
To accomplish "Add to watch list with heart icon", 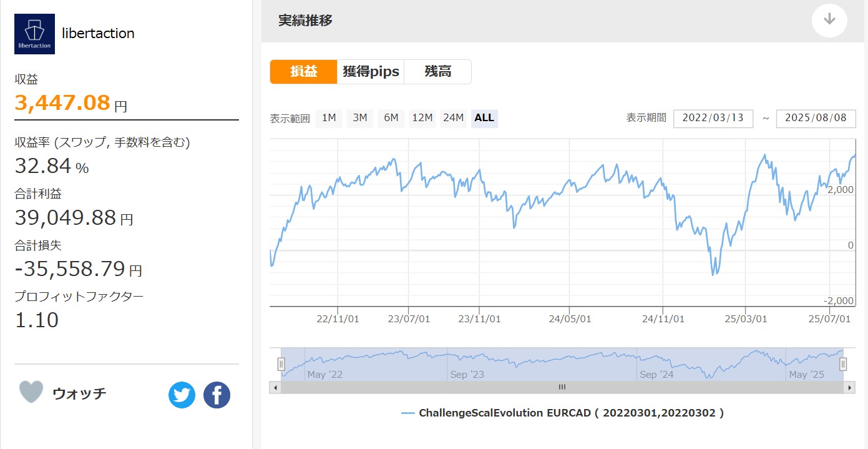I will 31,392.
